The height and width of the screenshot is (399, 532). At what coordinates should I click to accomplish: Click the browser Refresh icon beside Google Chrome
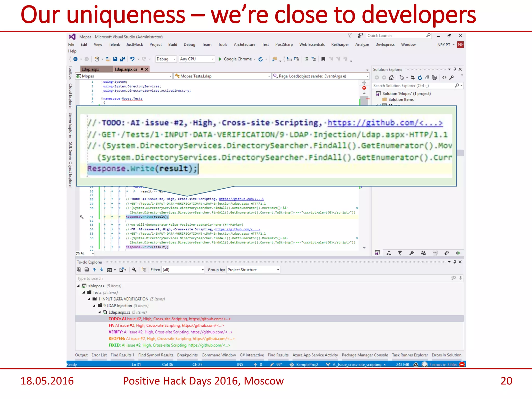click(261, 59)
